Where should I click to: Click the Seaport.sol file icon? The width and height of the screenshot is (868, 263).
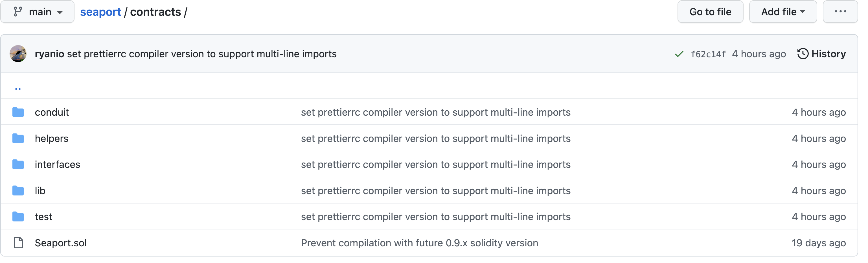point(18,243)
